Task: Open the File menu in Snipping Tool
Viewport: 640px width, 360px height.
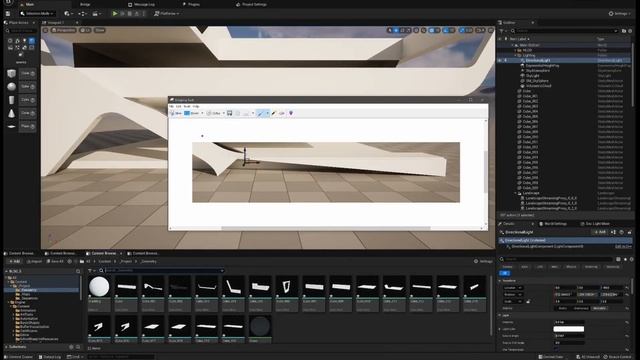Action: point(171,106)
